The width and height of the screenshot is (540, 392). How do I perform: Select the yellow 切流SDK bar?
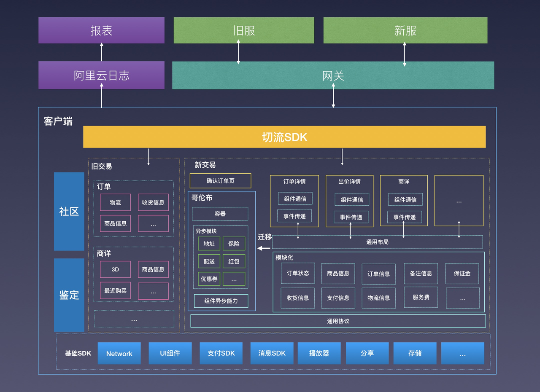284,137
